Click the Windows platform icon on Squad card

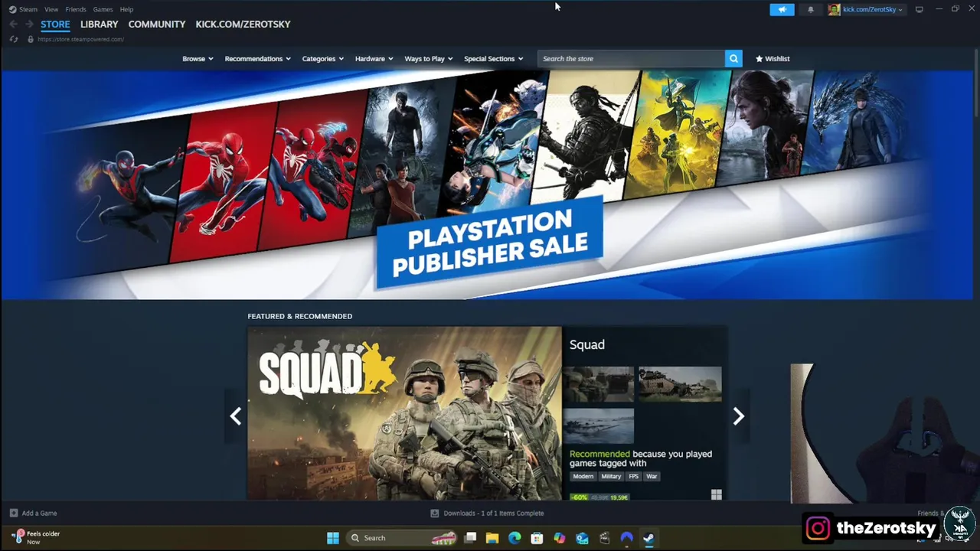click(716, 495)
